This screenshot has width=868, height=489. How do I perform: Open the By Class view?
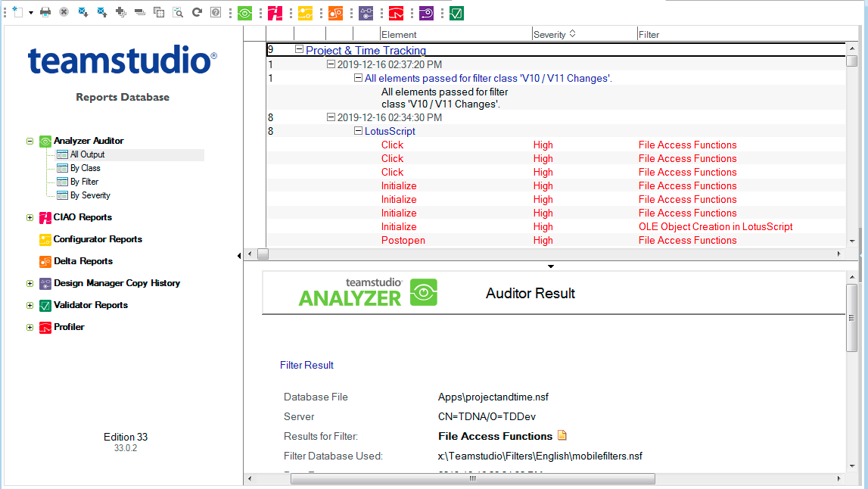(x=86, y=168)
